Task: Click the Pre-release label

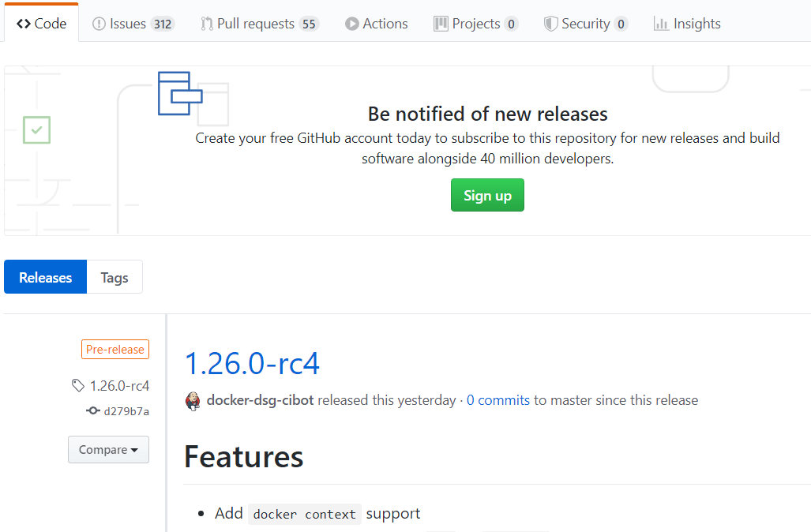Action: [115, 350]
